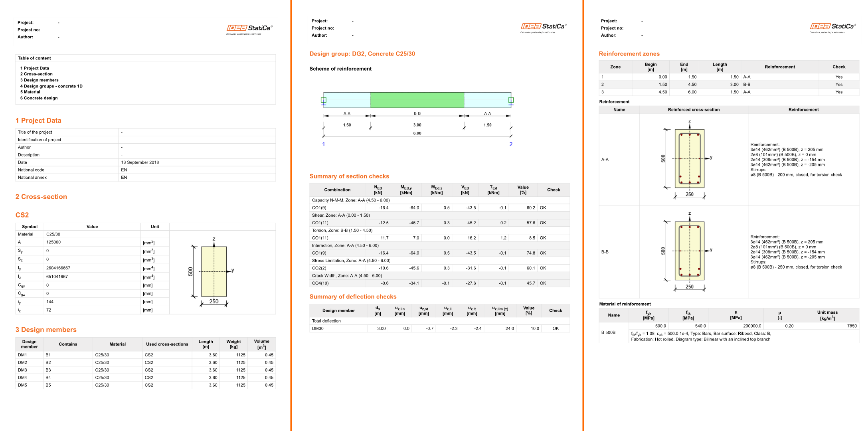Click the IDEA StatiCa logo on middle page

coord(543,27)
